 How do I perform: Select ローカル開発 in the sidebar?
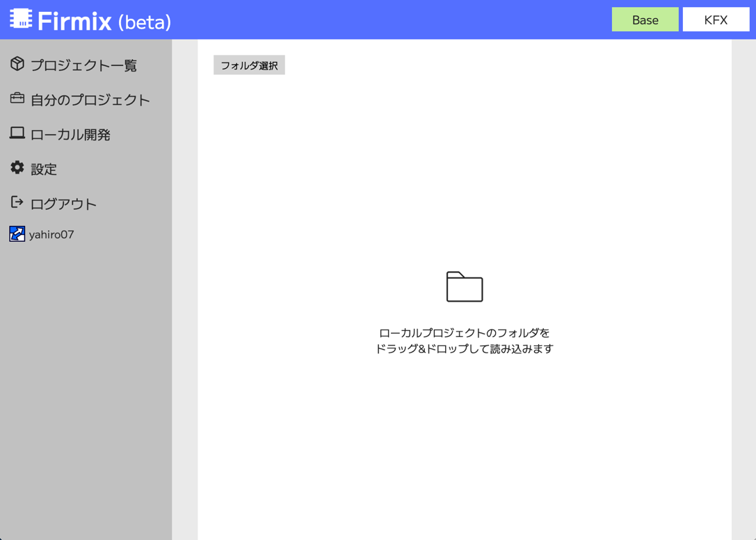pyautogui.click(x=70, y=135)
